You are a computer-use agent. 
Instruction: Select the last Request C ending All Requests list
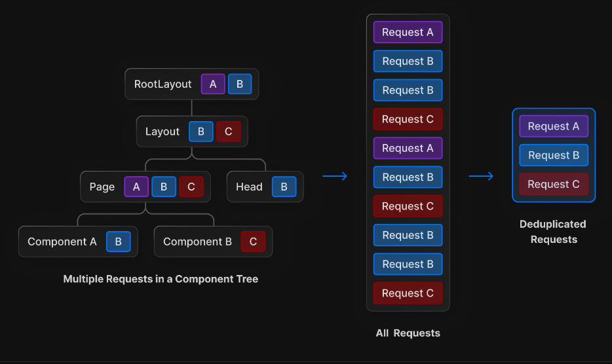pos(408,293)
